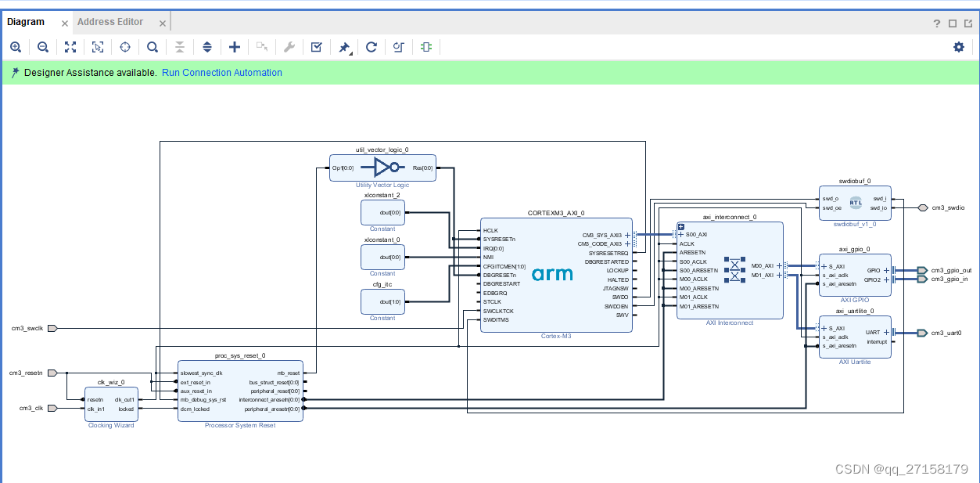Viewport: 980px width, 483px height.
Task: Click the proc_sys_reset_0 instance label
Action: (240, 355)
